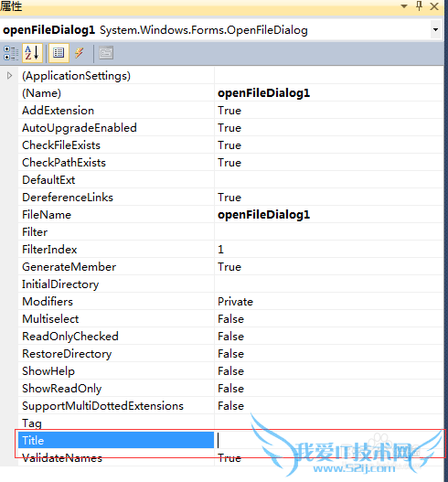Click the empty Filter value field

coord(329,232)
